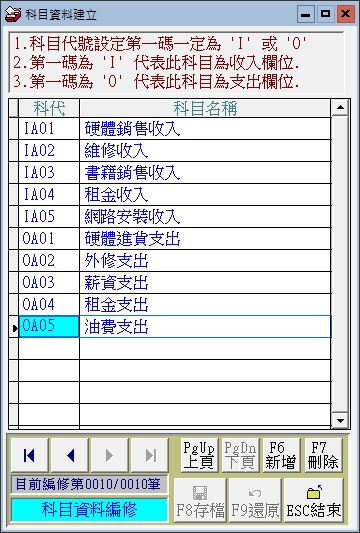Click PgUp 上頁 button
Screen dimensions: 360x533
point(199,455)
